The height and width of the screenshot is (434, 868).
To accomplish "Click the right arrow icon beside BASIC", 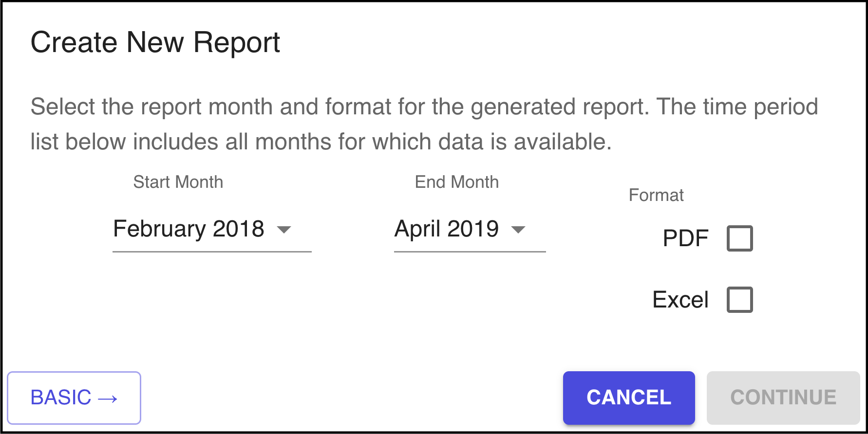I will [x=108, y=399].
